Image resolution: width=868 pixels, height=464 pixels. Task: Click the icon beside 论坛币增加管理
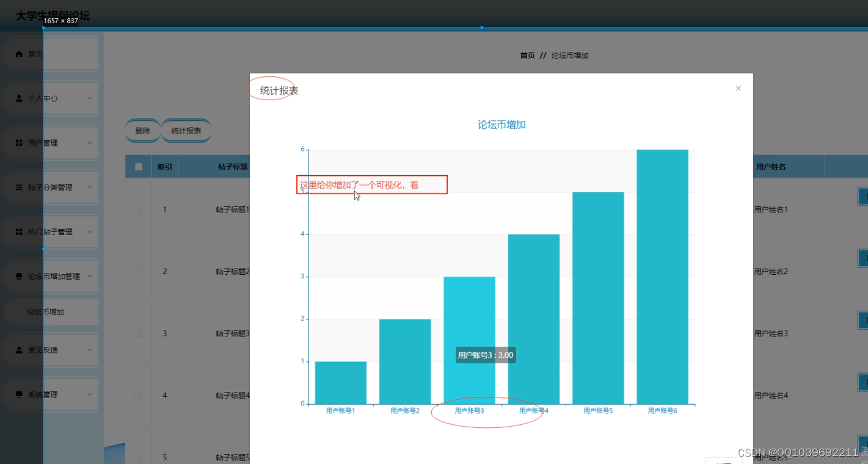tap(19, 277)
